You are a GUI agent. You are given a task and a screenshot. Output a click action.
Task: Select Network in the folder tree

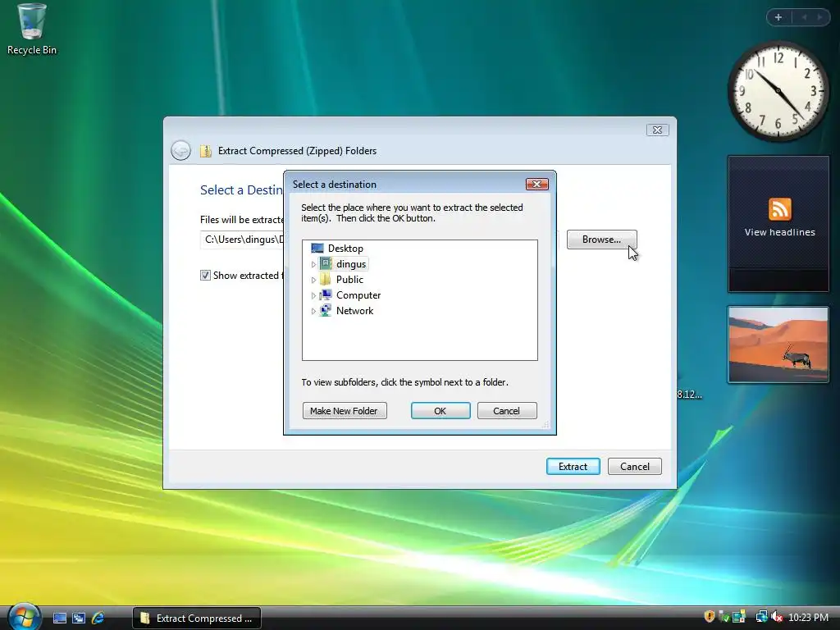click(354, 311)
